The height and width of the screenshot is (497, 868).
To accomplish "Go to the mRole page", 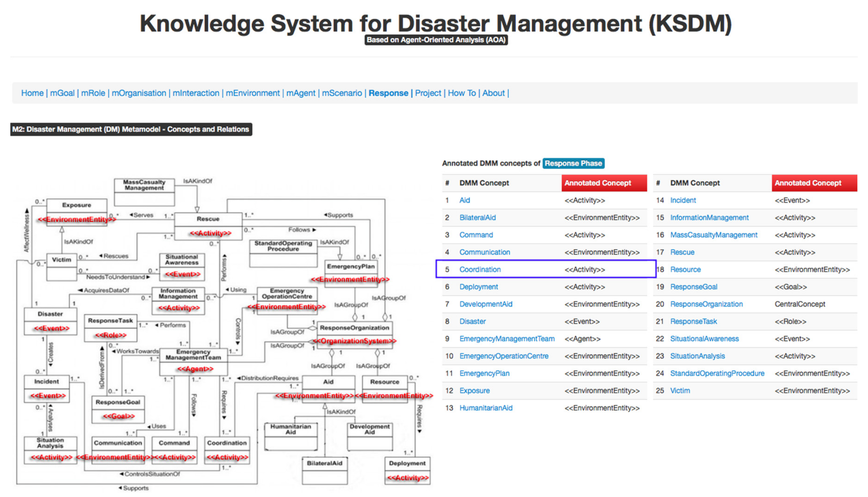I will (93, 93).
